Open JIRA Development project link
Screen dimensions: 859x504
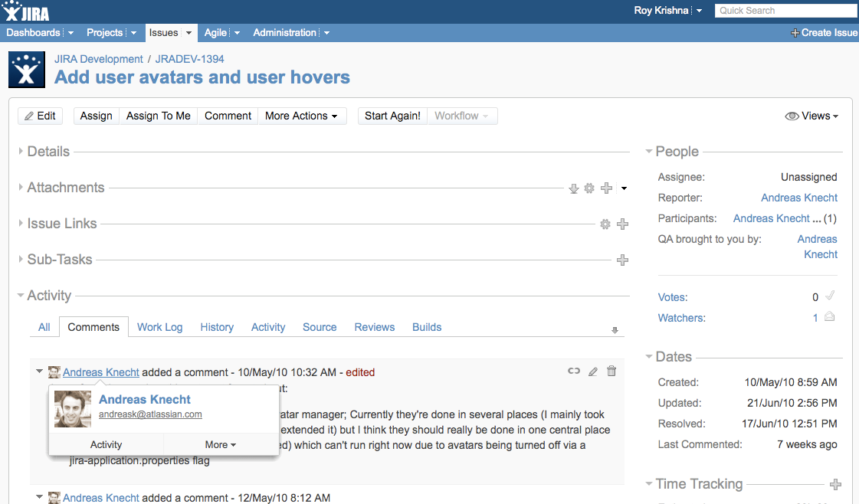pos(99,59)
